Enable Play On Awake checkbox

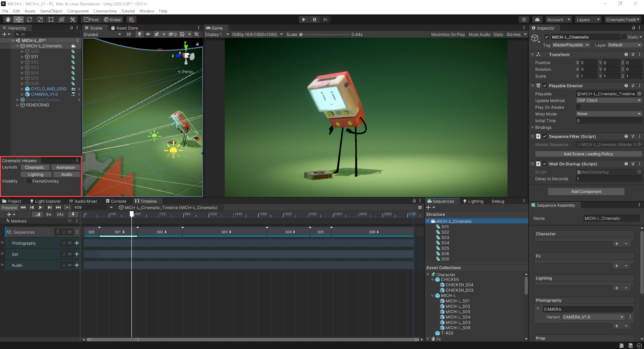(x=578, y=107)
